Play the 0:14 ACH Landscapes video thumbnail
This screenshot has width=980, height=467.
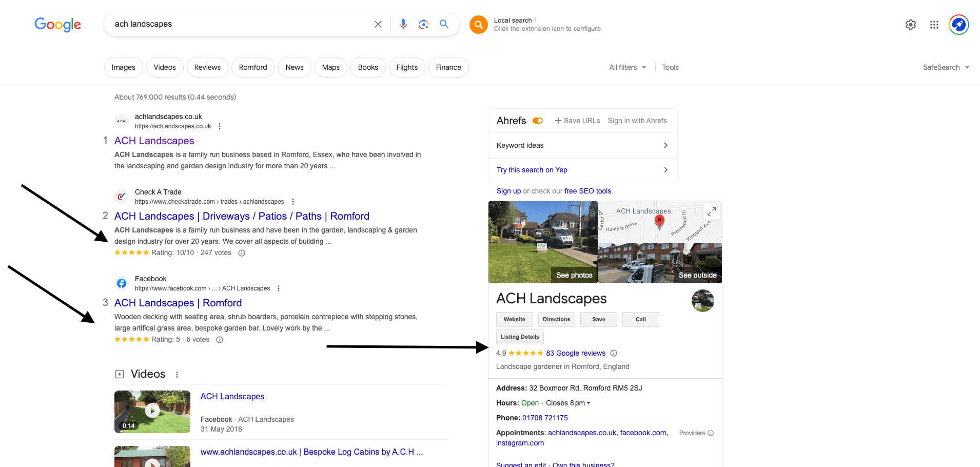152,412
